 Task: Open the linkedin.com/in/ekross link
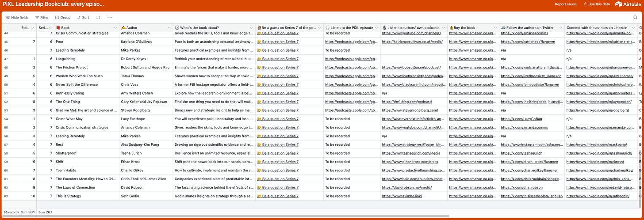[595, 162]
